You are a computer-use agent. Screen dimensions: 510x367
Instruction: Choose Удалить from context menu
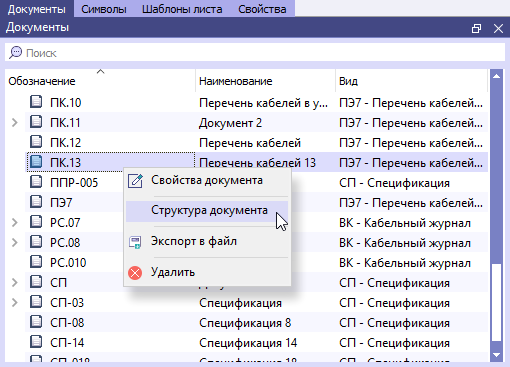207,272
